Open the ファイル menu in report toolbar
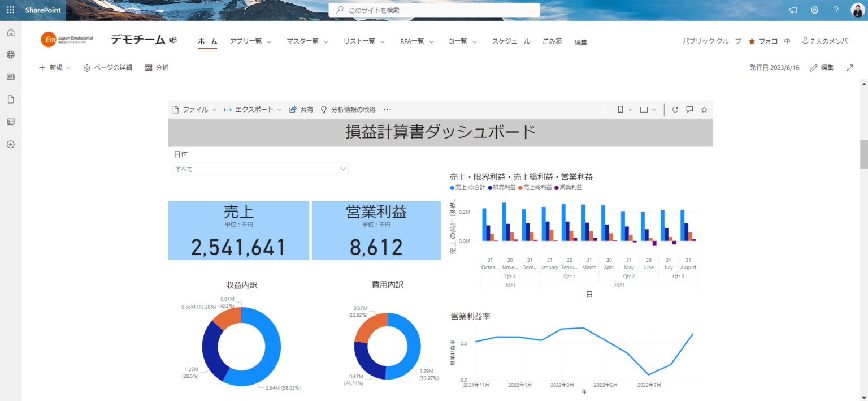This screenshot has width=868, height=401. coord(194,109)
